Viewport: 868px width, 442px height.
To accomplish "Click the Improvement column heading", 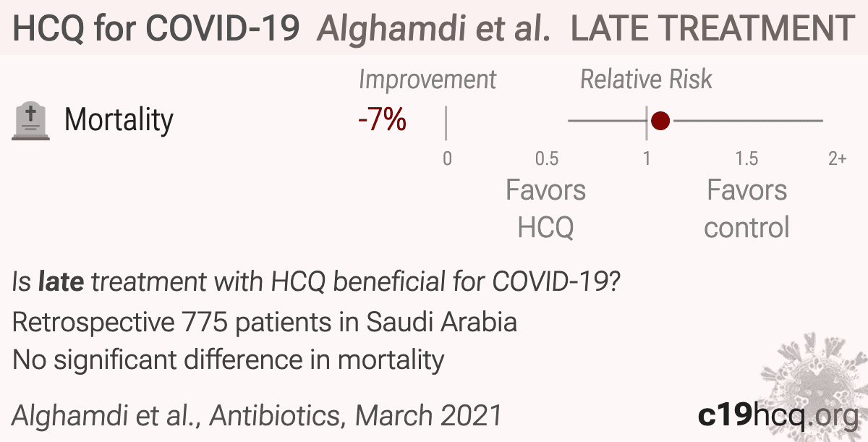I will tap(427, 80).
